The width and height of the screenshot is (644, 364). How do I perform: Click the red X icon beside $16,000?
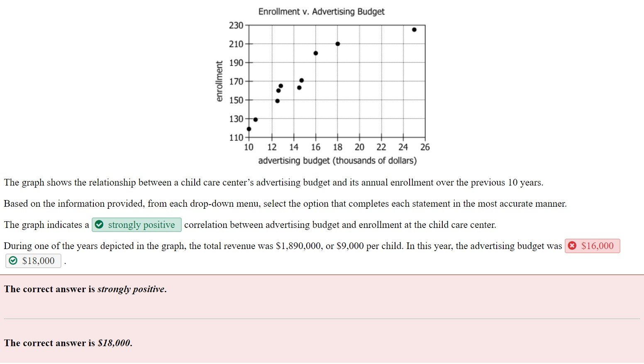(x=572, y=246)
